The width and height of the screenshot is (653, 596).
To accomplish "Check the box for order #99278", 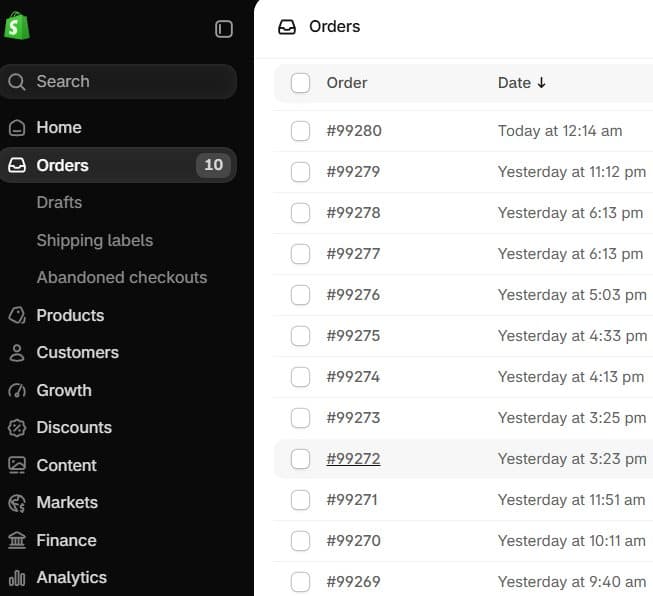I will [300, 213].
